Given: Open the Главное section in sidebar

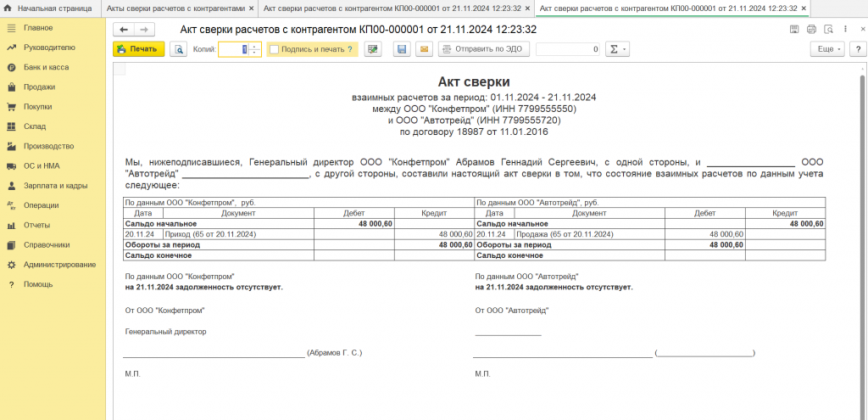Looking at the screenshot, I should pyautogui.click(x=37, y=28).
